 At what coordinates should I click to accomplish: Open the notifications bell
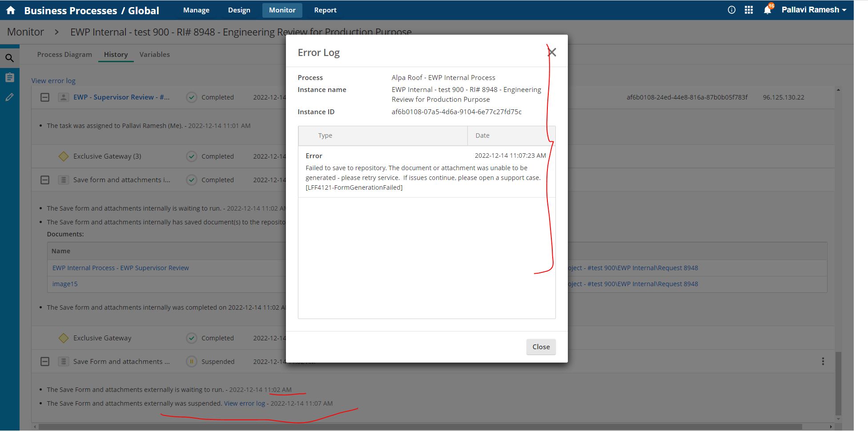click(x=768, y=10)
